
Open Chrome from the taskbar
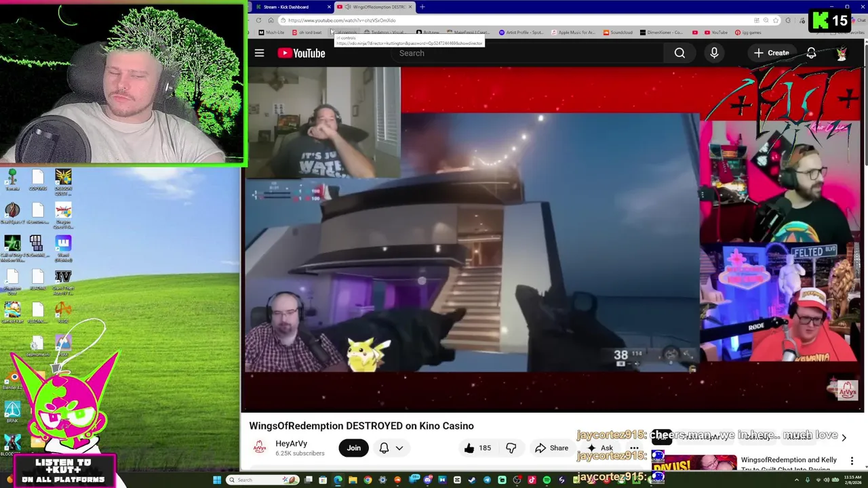pyautogui.click(x=368, y=480)
